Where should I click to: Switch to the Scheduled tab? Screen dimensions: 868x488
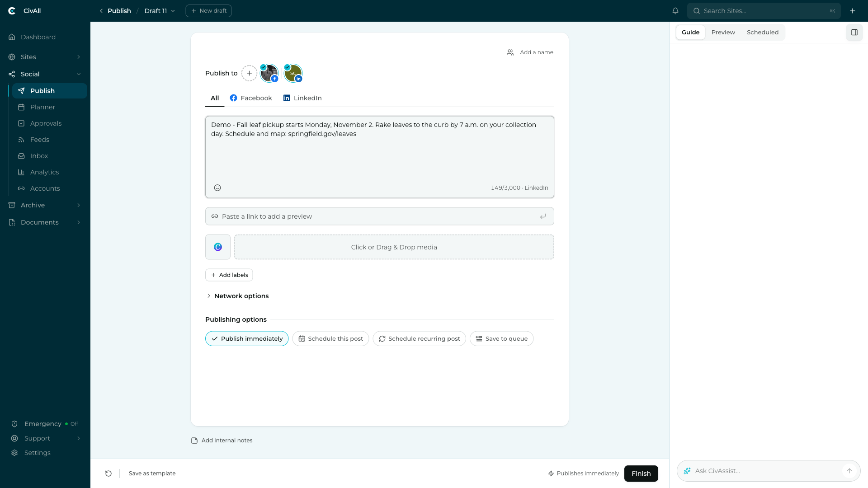point(763,33)
